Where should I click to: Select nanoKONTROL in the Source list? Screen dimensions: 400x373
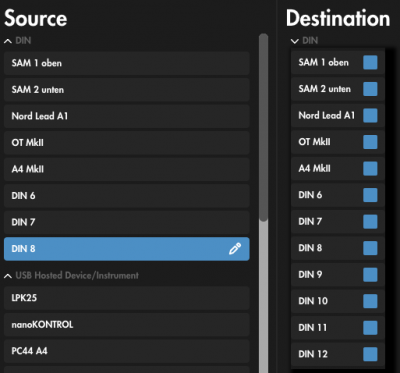[127, 324]
